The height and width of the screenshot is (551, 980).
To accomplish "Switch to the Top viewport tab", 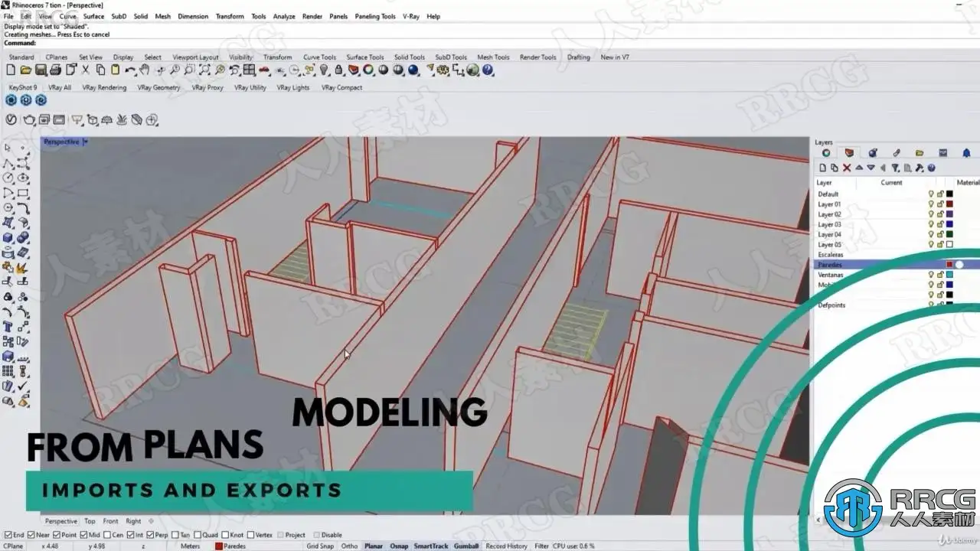I will [90, 521].
